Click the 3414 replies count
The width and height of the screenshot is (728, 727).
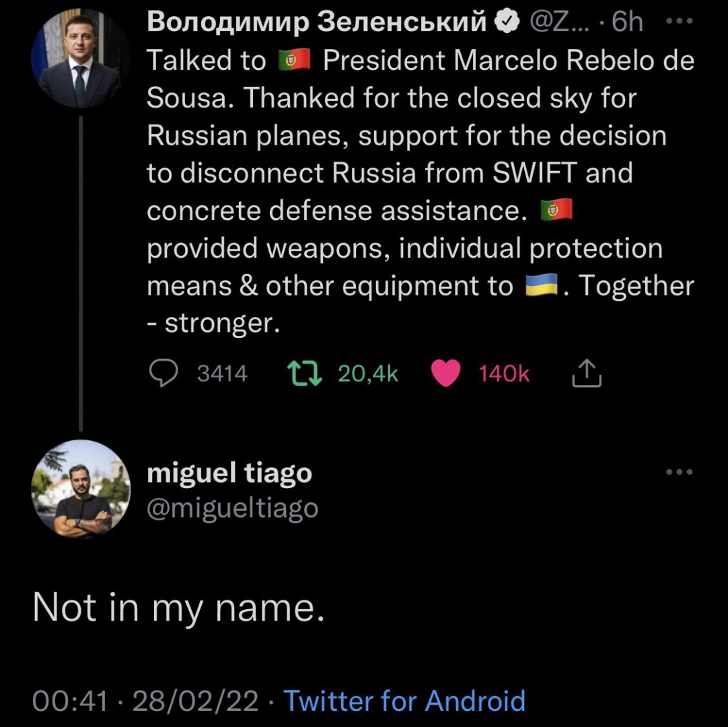click(222, 374)
